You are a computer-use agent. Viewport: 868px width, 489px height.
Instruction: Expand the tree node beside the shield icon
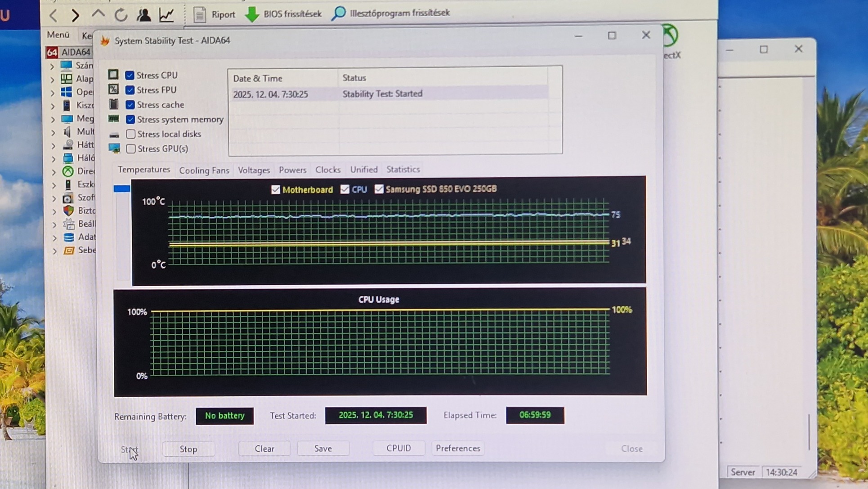point(54,211)
